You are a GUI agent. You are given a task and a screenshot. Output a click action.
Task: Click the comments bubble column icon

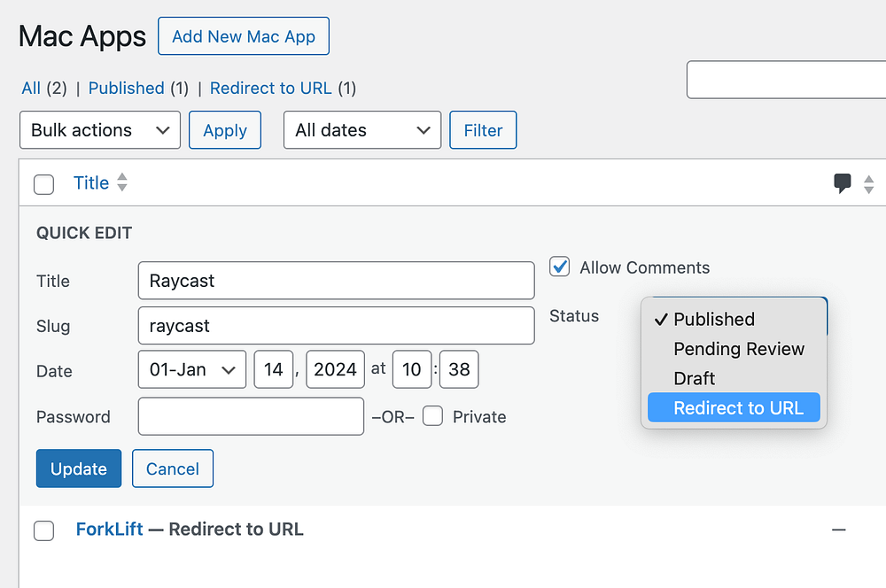click(x=843, y=183)
